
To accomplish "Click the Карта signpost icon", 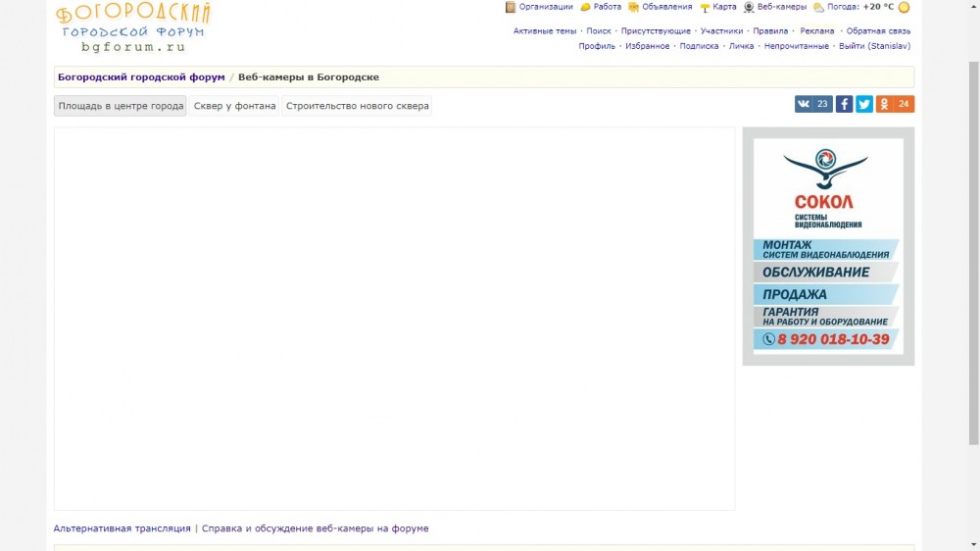I will click(x=705, y=7).
